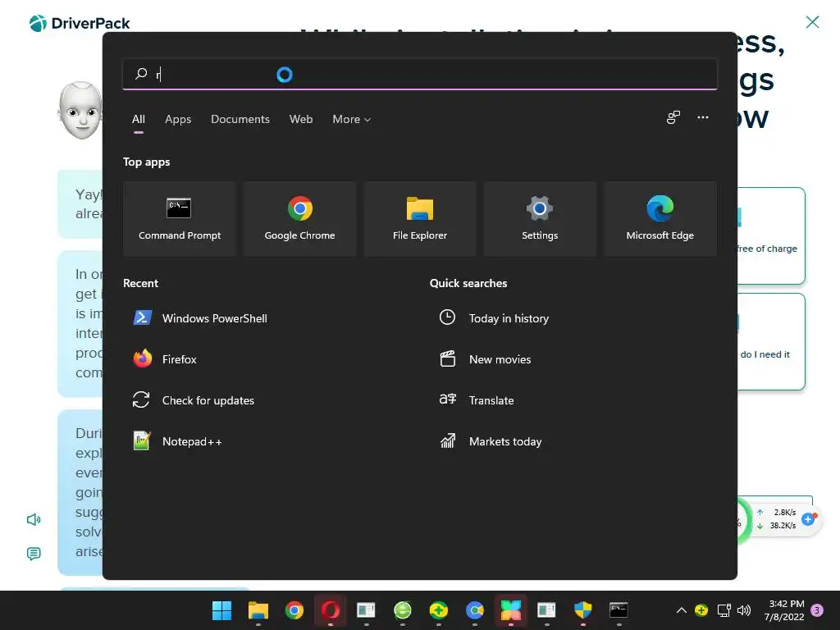
Task: Click the DriverPack logo
Action: (80, 23)
